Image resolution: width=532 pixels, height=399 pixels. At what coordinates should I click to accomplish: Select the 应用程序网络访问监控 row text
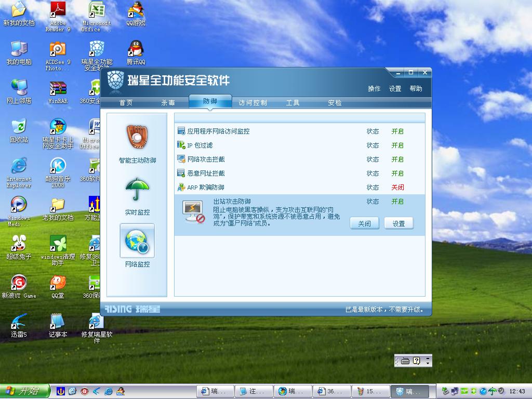(219, 131)
